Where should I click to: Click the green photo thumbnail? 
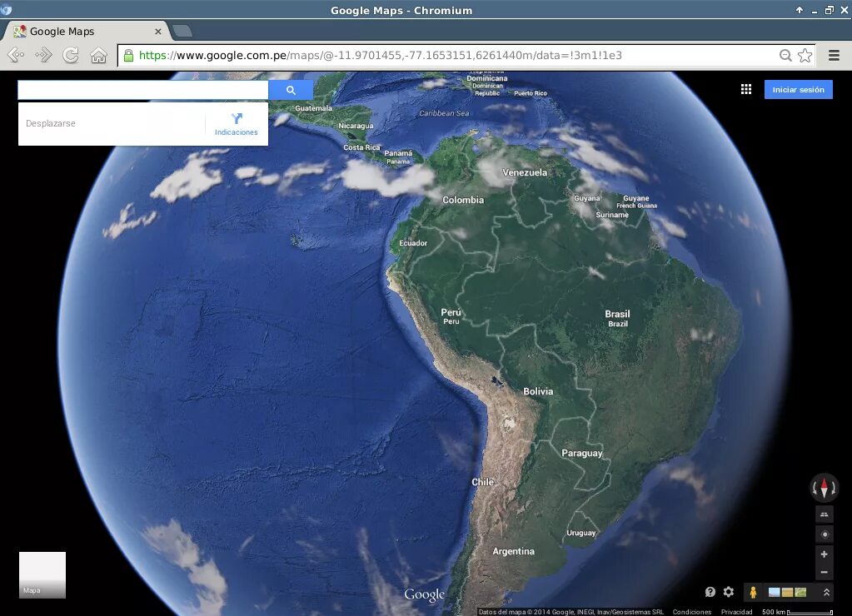pyautogui.click(x=800, y=592)
